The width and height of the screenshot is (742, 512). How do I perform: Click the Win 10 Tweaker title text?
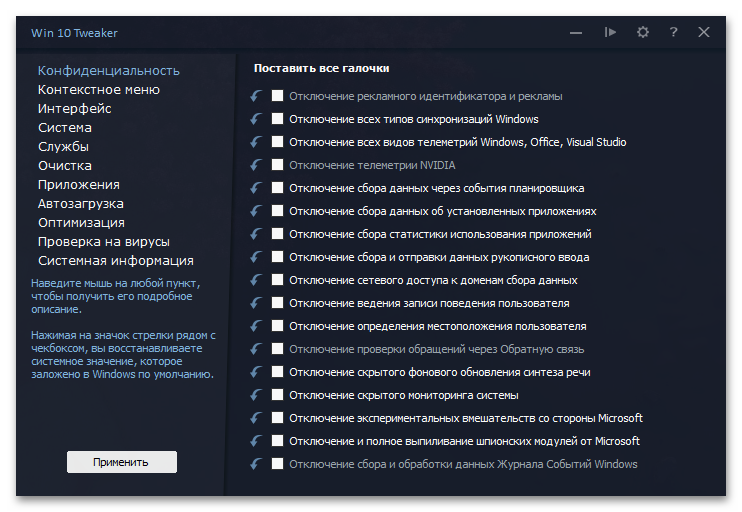pyautogui.click(x=74, y=33)
